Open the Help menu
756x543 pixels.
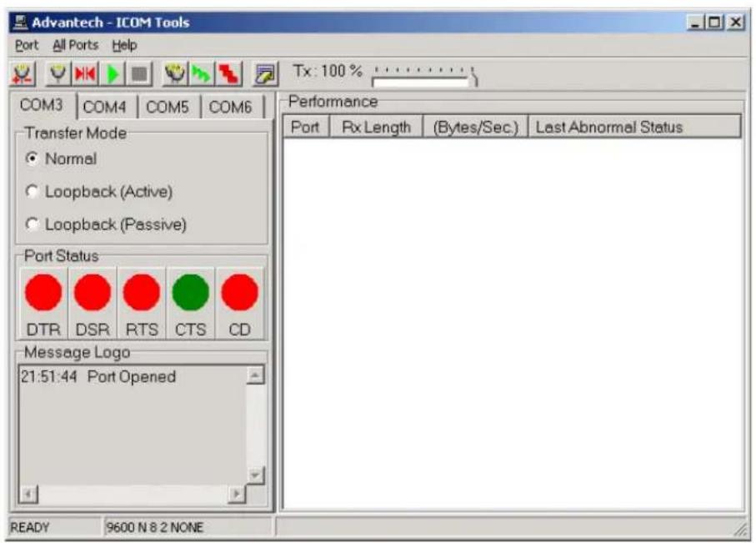[124, 45]
